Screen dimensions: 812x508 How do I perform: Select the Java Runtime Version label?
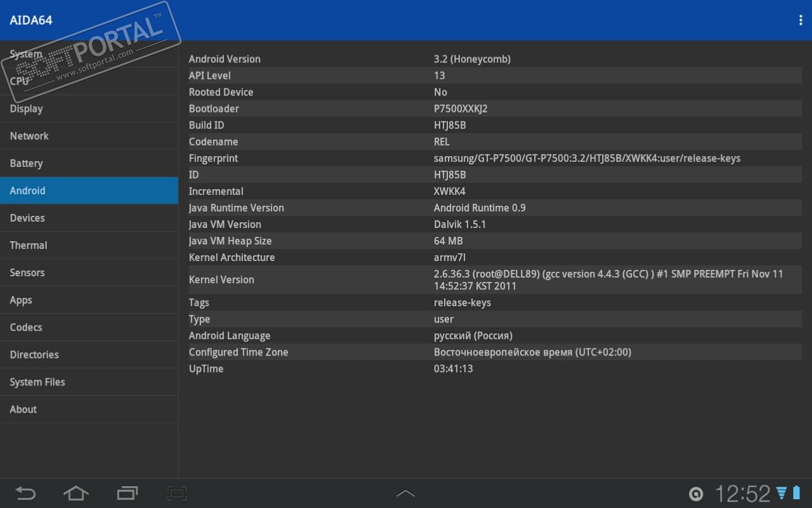(x=237, y=208)
